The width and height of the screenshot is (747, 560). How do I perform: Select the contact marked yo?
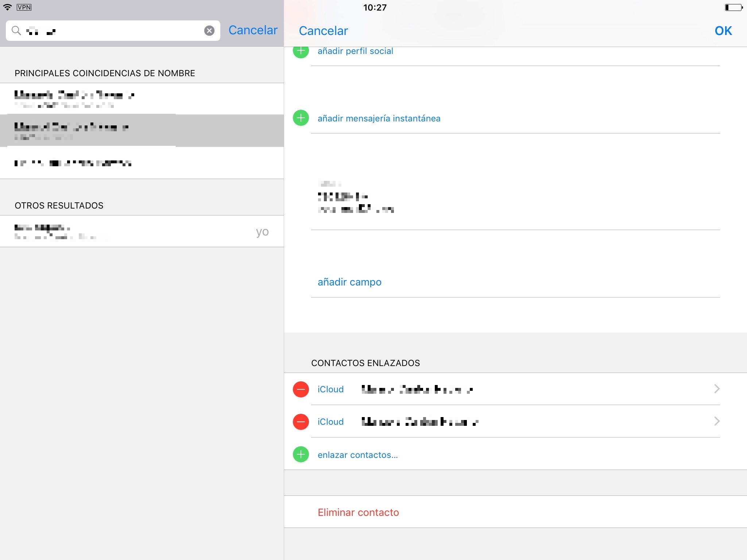(142, 232)
